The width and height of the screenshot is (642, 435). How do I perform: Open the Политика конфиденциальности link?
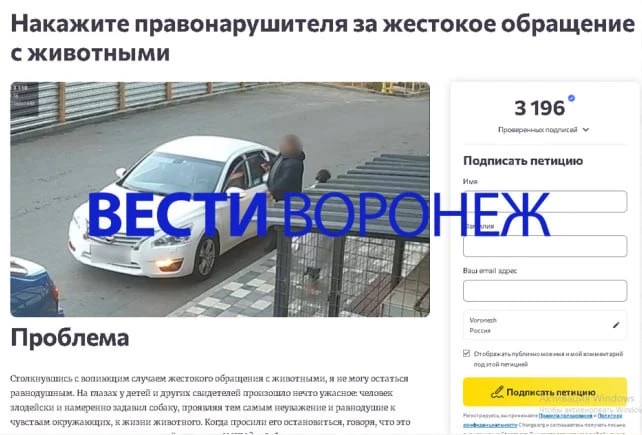coord(543,420)
